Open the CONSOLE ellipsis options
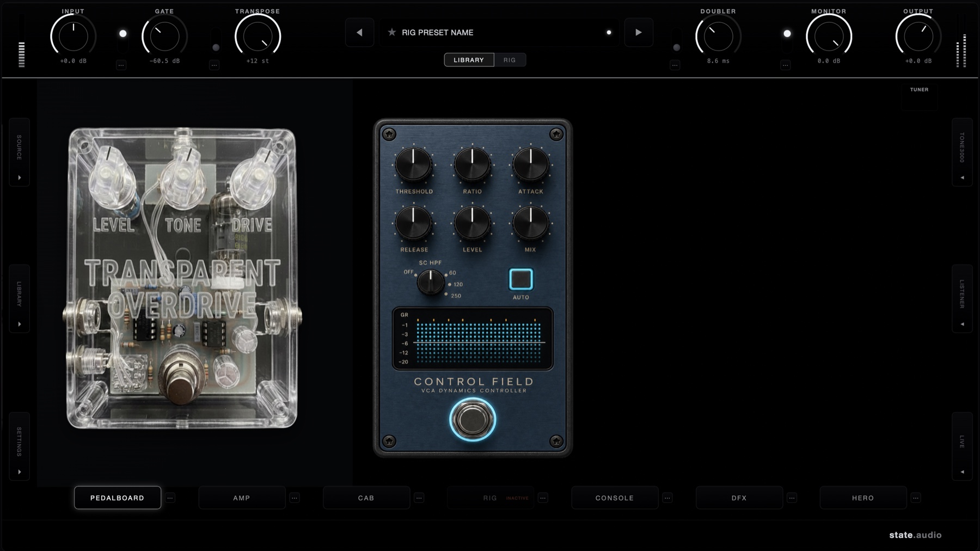The image size is (980, 551). click(667, 498)
